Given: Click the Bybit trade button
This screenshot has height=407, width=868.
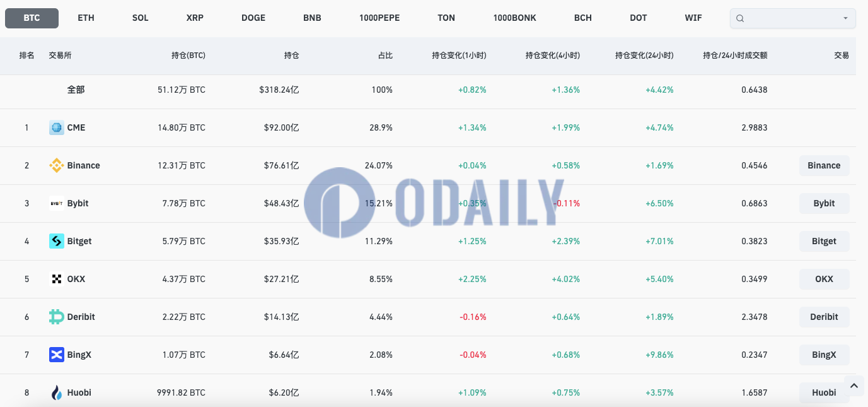Looking at the screenshot, I should pos(825,203).
